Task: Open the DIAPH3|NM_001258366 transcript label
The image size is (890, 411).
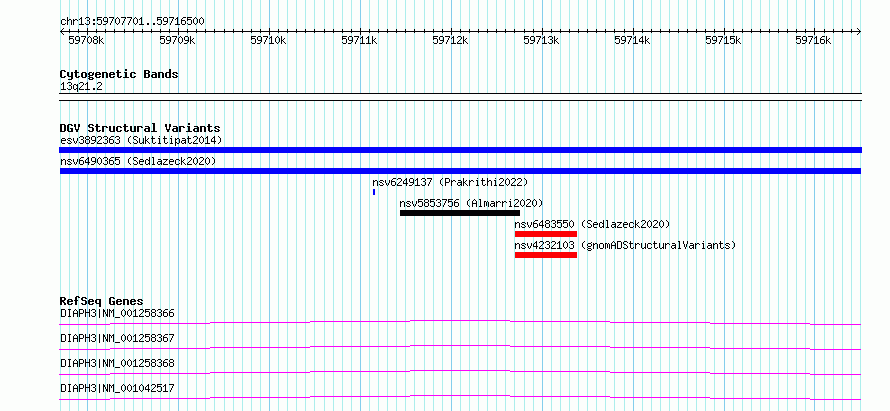Action: point(117,313)
